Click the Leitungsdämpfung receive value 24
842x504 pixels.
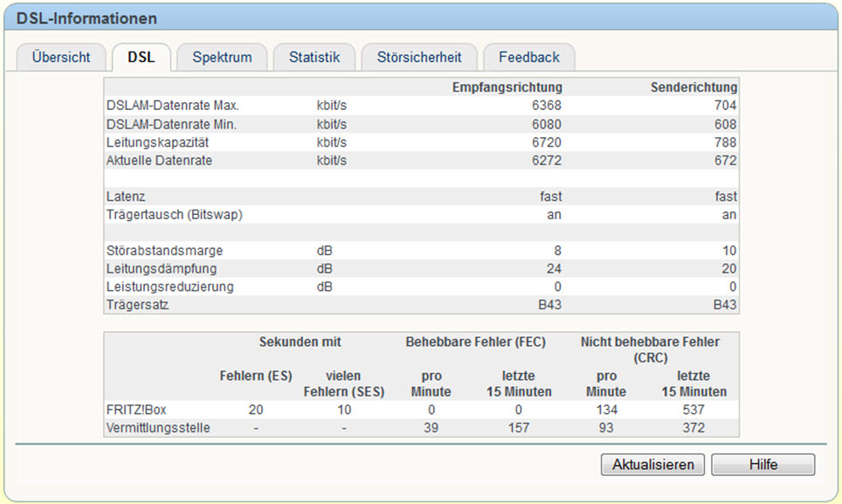tap(554, 268)
